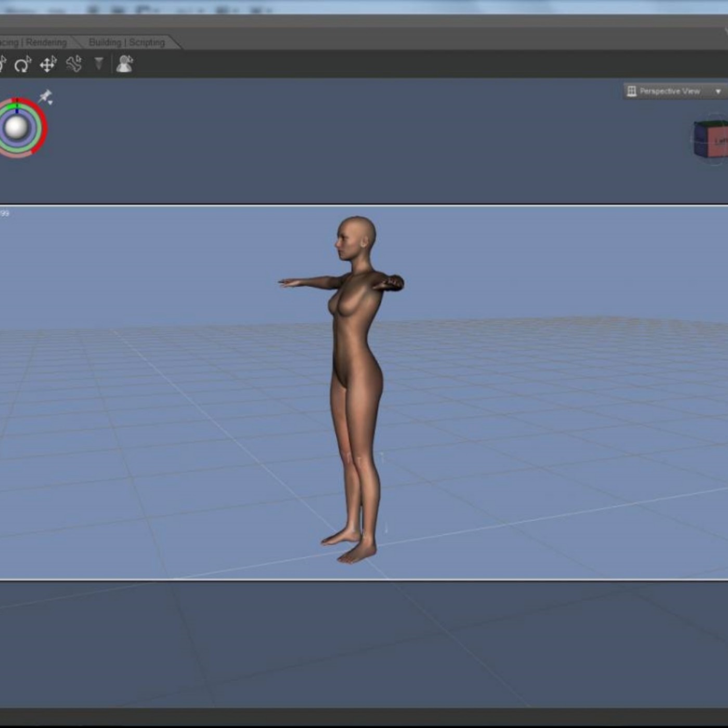Click the greyed-out funnel tool icon

(x=99, y=63)
